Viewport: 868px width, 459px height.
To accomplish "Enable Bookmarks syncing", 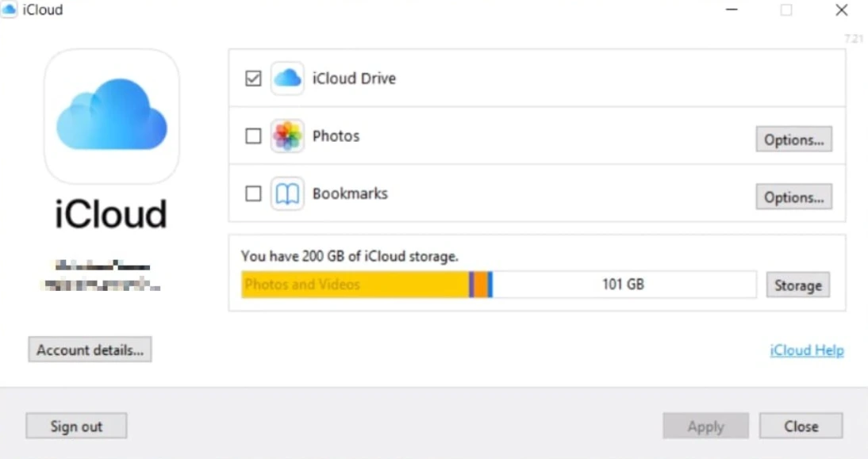I will [x=253, y=193].
